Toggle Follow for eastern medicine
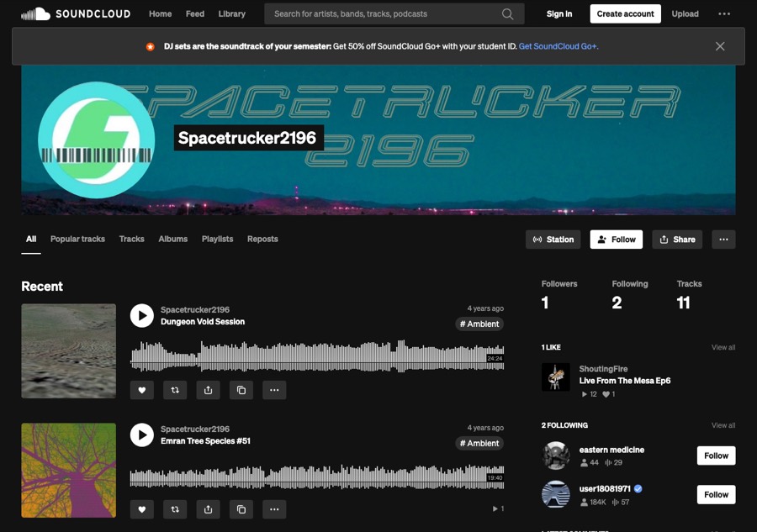757x532 pixels. tap(716, 456)
